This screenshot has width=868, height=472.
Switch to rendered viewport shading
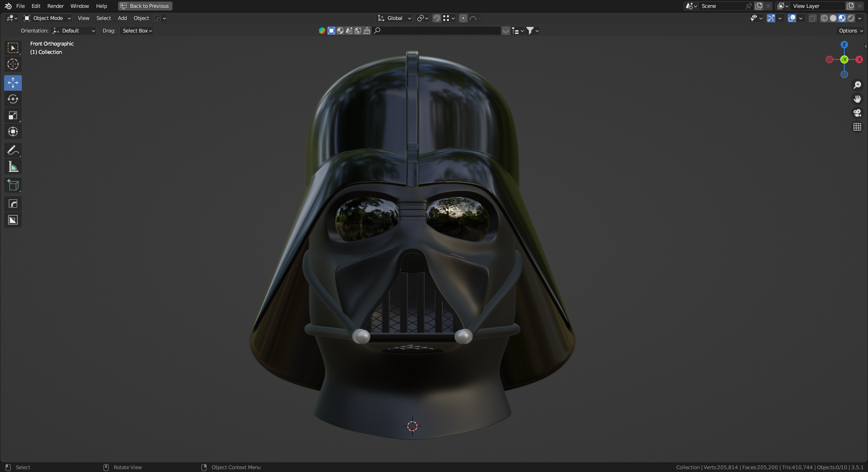coord(851,18)
